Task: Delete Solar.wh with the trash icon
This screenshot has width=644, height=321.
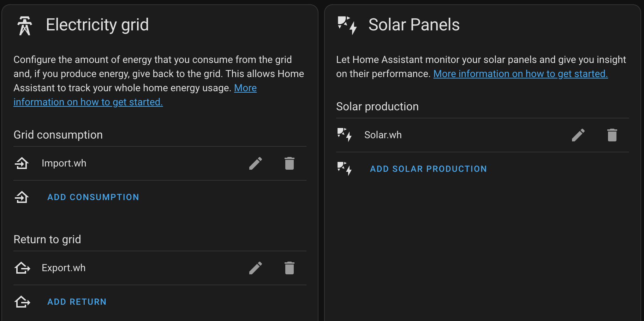Action: [x=612, y=135]
